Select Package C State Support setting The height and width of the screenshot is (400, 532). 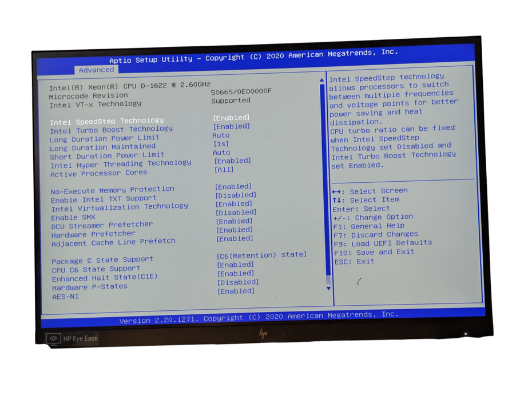coord(102,261)
